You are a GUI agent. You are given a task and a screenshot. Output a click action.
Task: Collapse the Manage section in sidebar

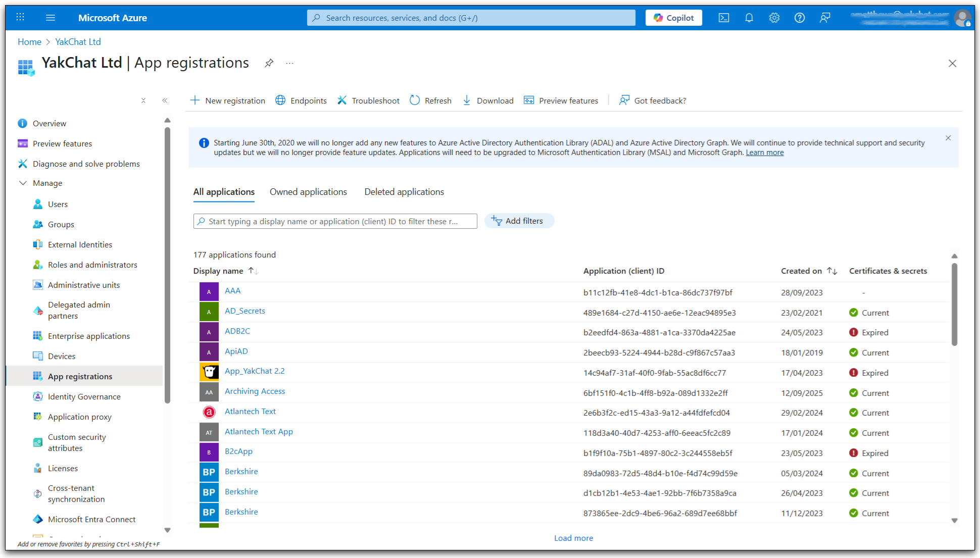pyautogui.click(x=23, y=183)
